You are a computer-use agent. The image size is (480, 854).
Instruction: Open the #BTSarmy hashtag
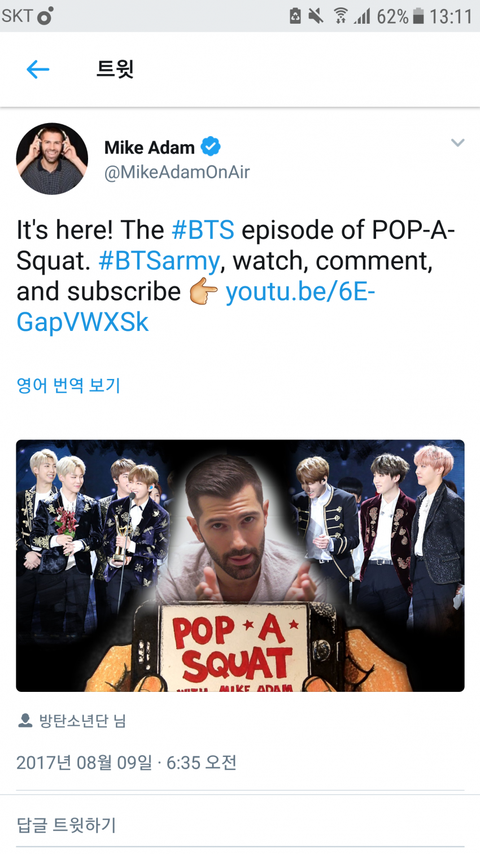tap(159, 261)
